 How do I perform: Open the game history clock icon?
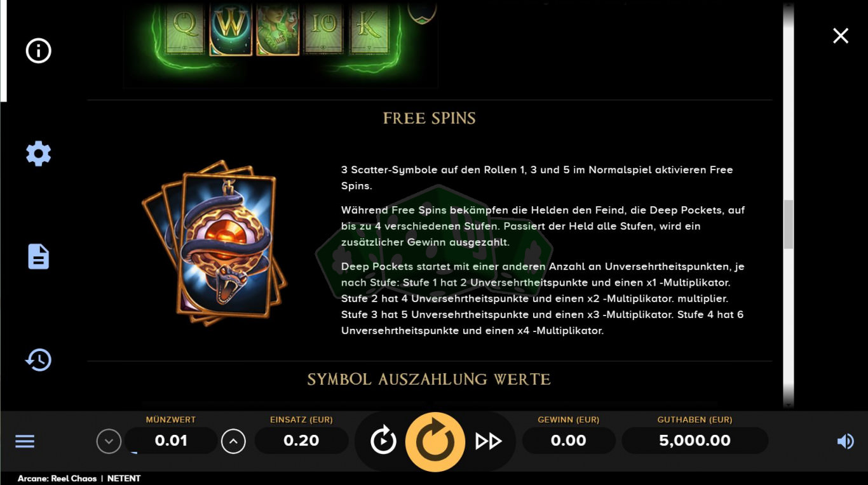[x=38, y=360]
